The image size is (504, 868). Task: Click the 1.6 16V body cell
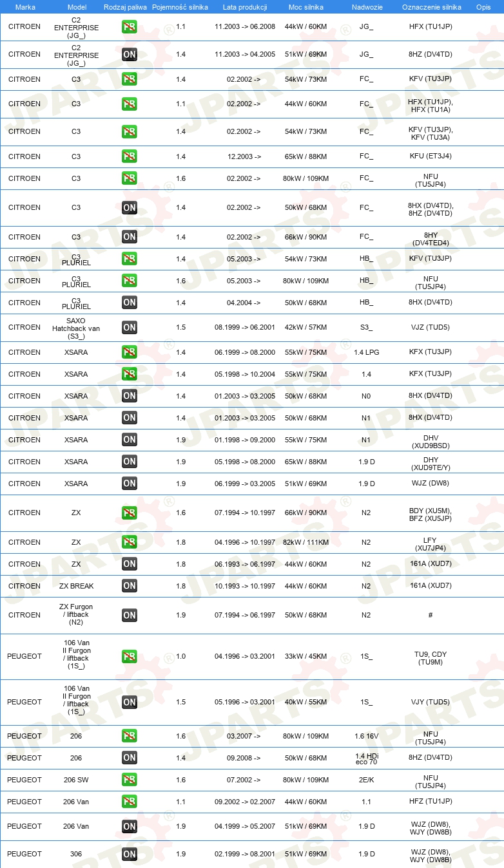[x=366, y=736]
